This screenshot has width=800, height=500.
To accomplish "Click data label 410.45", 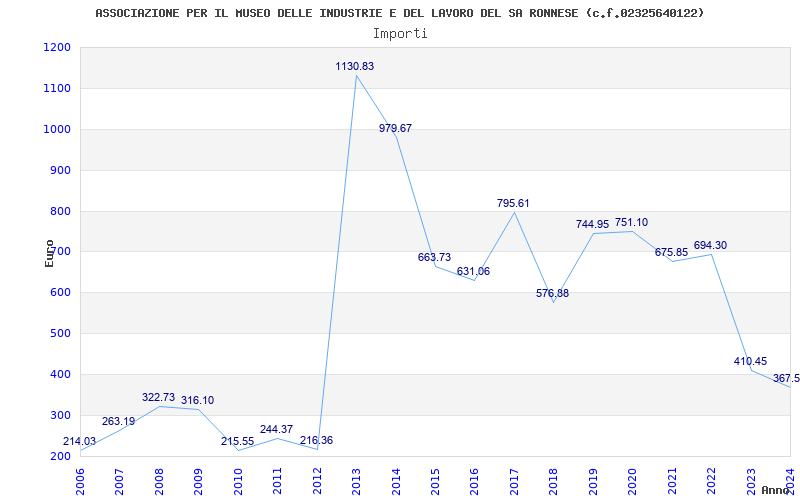I will [x=751, y=362].
